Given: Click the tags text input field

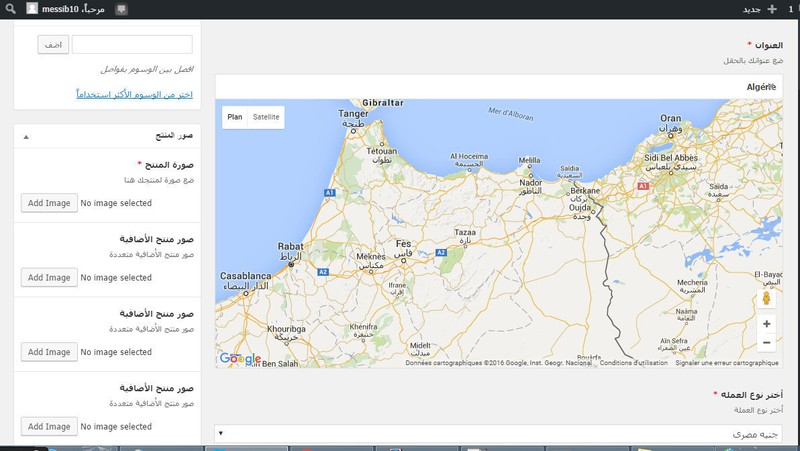Looking at the screenshot, I should click(132, 45).
